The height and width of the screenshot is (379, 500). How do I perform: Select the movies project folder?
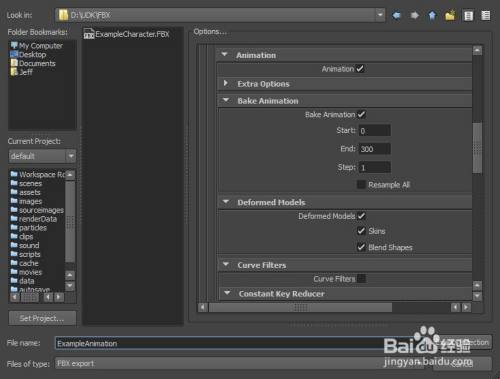pos(26,272)
